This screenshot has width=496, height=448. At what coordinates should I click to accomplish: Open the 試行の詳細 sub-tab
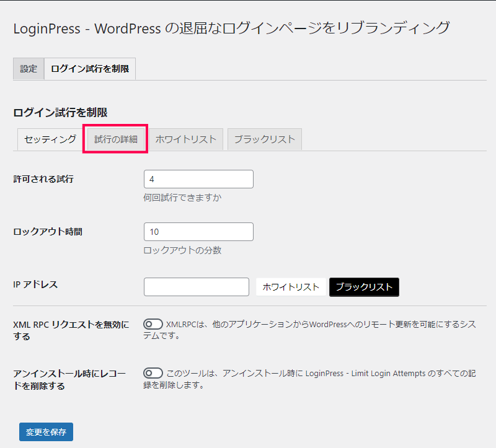pos(116,139)
